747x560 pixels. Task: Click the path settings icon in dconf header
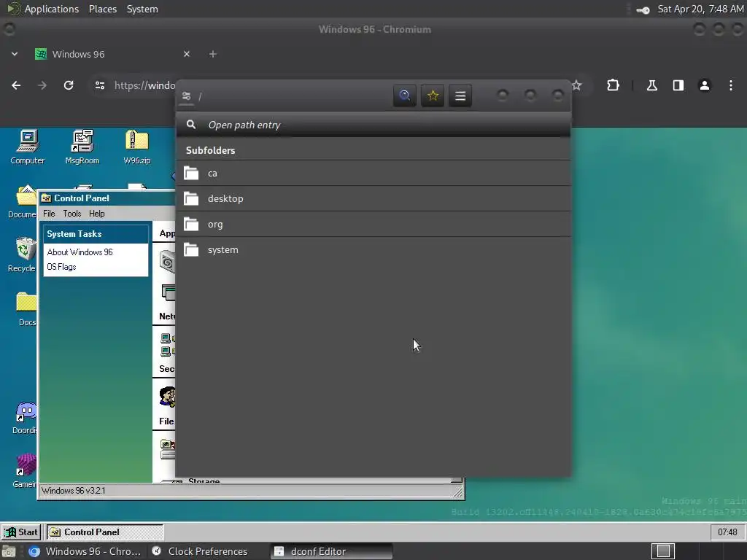[186, 96]
